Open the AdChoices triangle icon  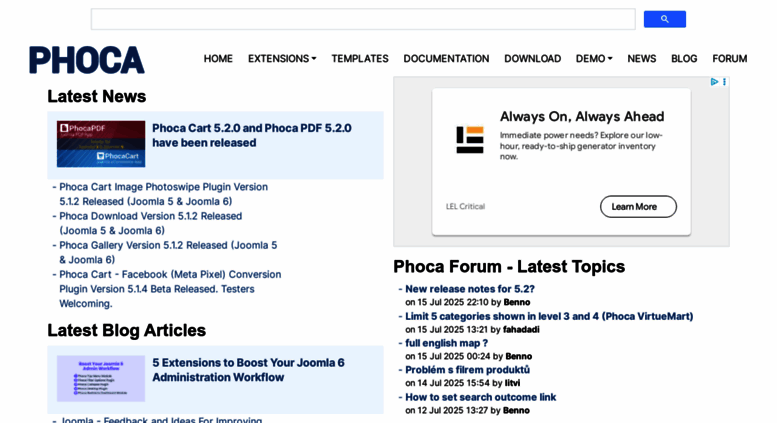[714, 82]
